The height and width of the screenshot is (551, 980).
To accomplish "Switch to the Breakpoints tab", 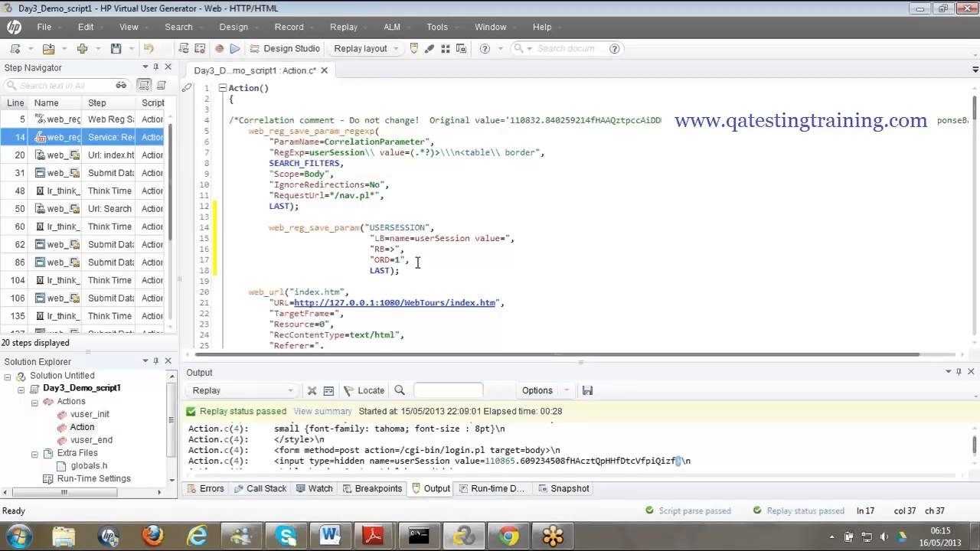I will click(371, 488).
